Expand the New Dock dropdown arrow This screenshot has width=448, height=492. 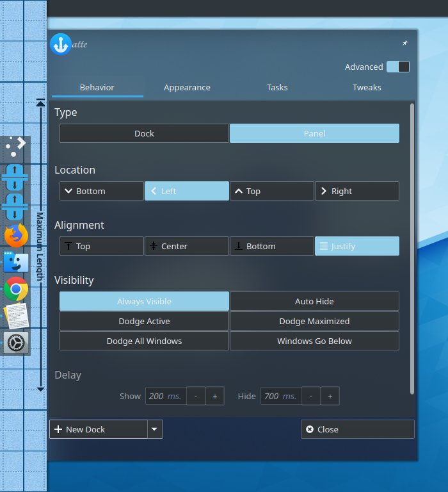[155, 429]
